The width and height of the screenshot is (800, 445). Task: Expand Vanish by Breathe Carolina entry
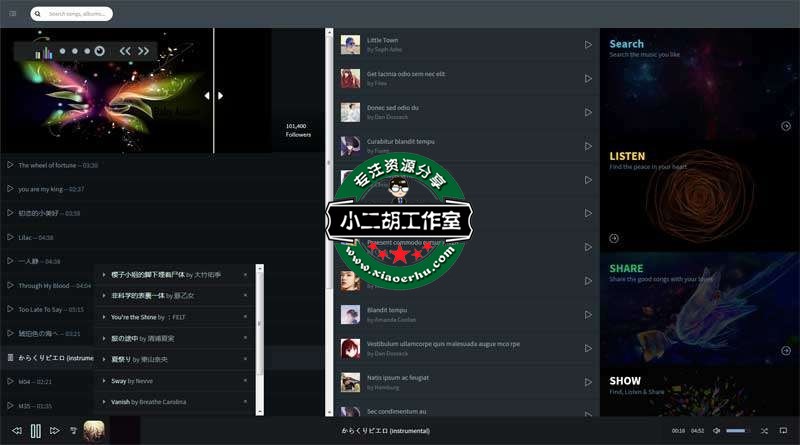pyautogui.click(x=103, y=401)
